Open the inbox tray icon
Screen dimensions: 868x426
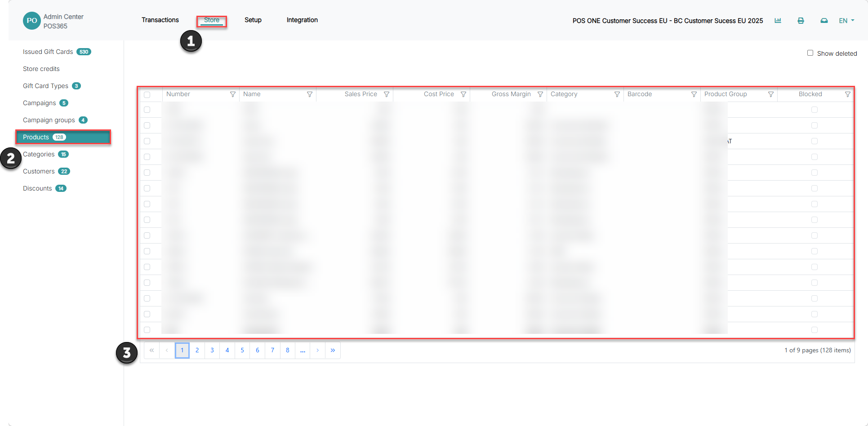pyautogui.click(x=824, y=21)
